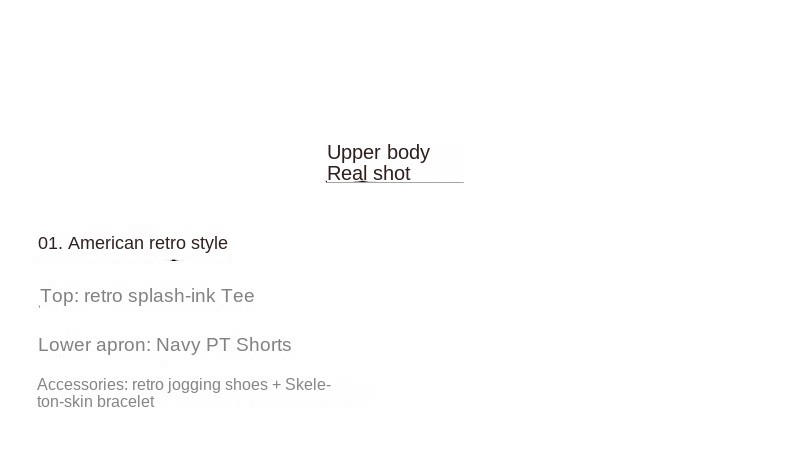Click the word "Shorts" in Lower apron line
The height and width of the screenshot is (456, 790).
(264, 345)
